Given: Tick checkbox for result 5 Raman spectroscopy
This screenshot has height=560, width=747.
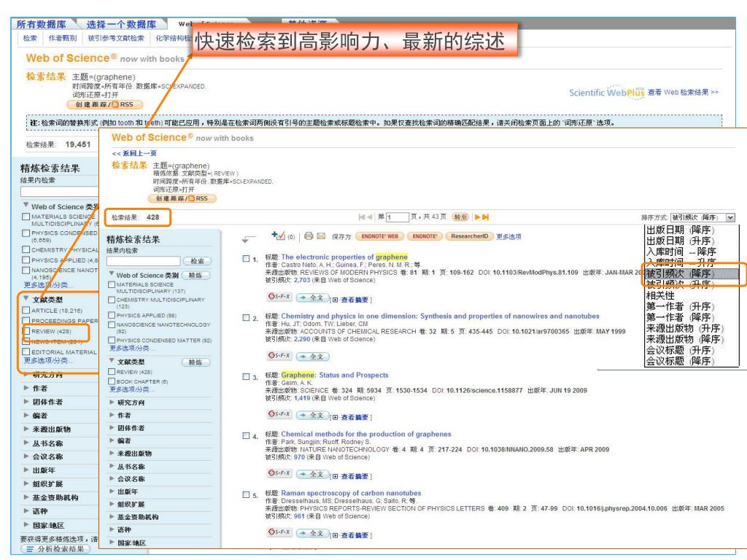Looking at the screenshot, I should pos(246,495).
